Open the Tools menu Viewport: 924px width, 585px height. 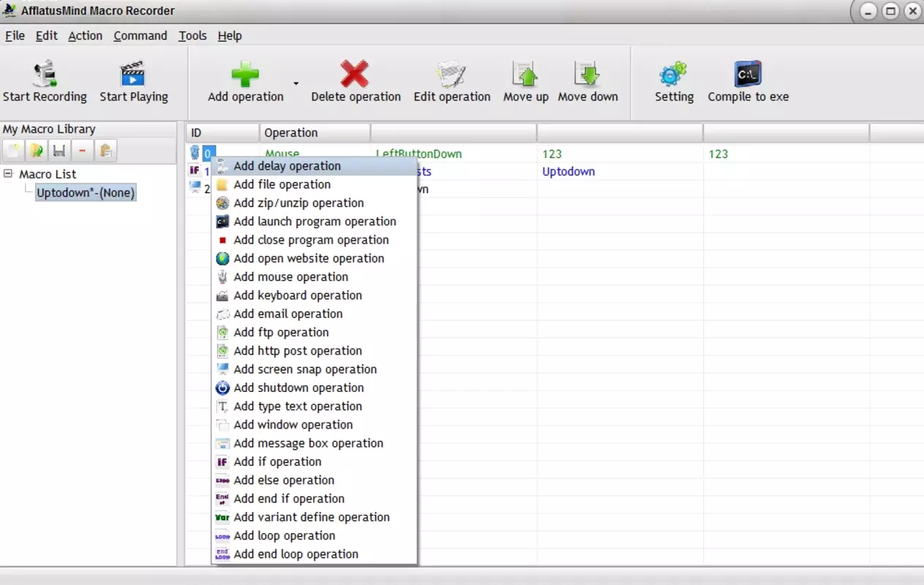click(192, 35)
